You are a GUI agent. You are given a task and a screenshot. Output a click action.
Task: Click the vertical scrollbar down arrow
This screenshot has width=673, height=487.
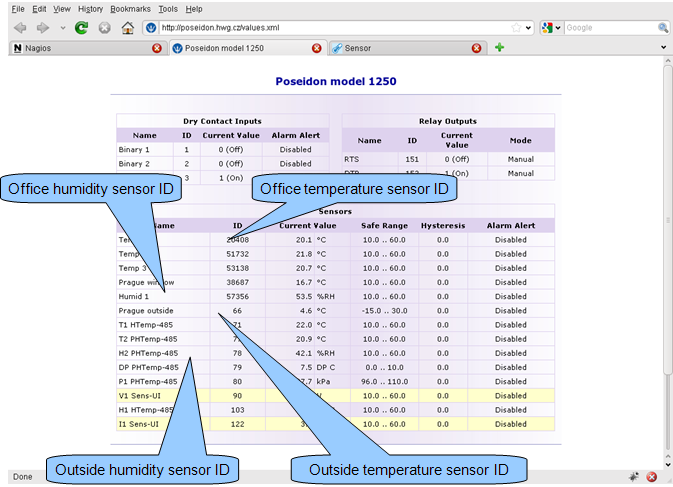point(667,465)
